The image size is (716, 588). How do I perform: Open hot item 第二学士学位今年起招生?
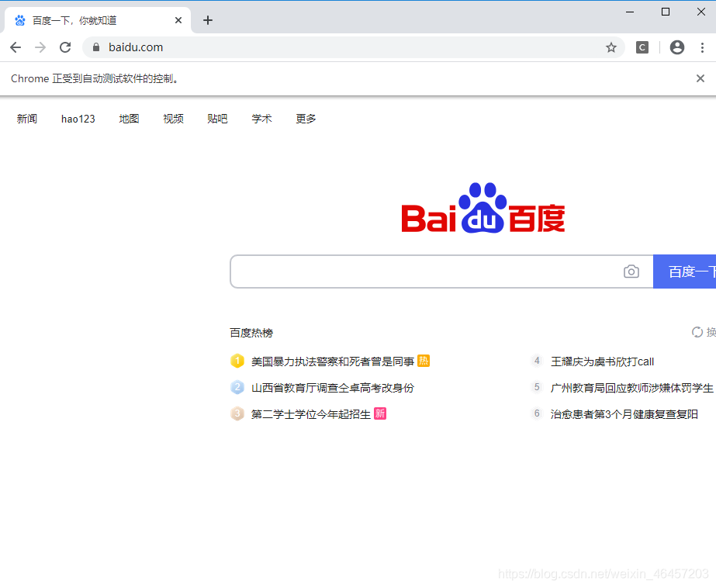point(310,414)
